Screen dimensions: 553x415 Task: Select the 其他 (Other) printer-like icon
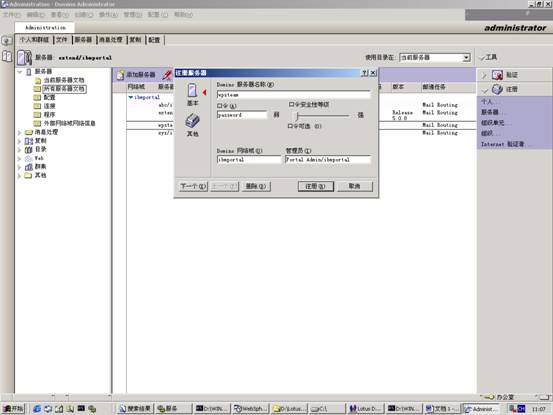tap(193, 121)
